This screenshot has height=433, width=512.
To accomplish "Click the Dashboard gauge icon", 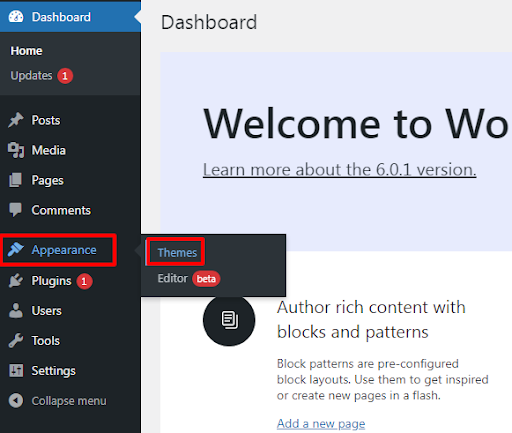I will click(16, 17).
